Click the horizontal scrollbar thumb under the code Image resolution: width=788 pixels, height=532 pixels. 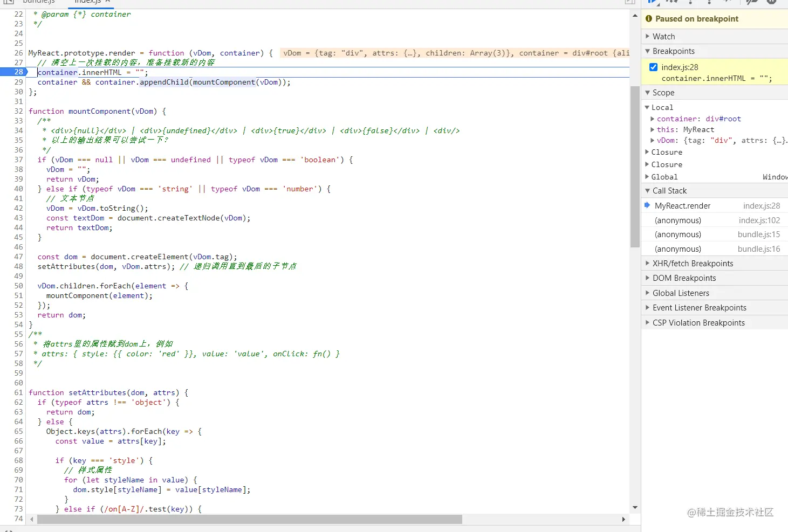pyautogui.click(x=250, y=520)
